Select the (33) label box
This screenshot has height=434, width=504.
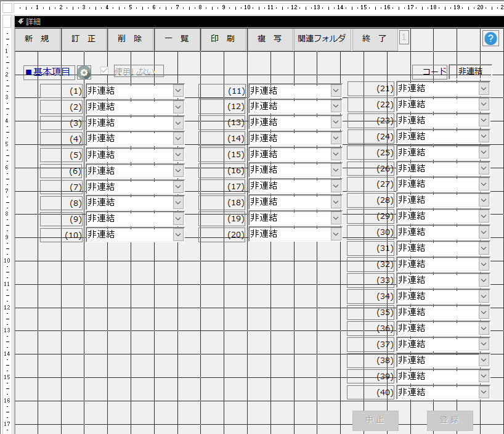point(371,280)
